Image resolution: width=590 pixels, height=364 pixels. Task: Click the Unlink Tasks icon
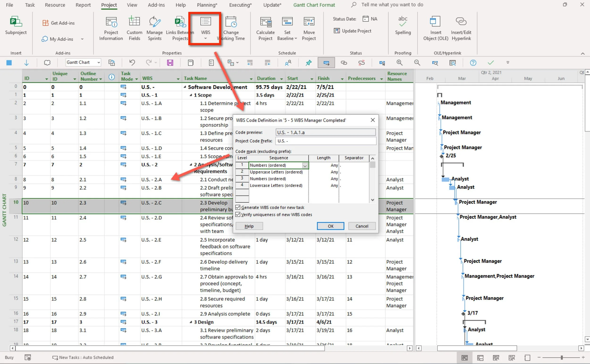(361, 63)
